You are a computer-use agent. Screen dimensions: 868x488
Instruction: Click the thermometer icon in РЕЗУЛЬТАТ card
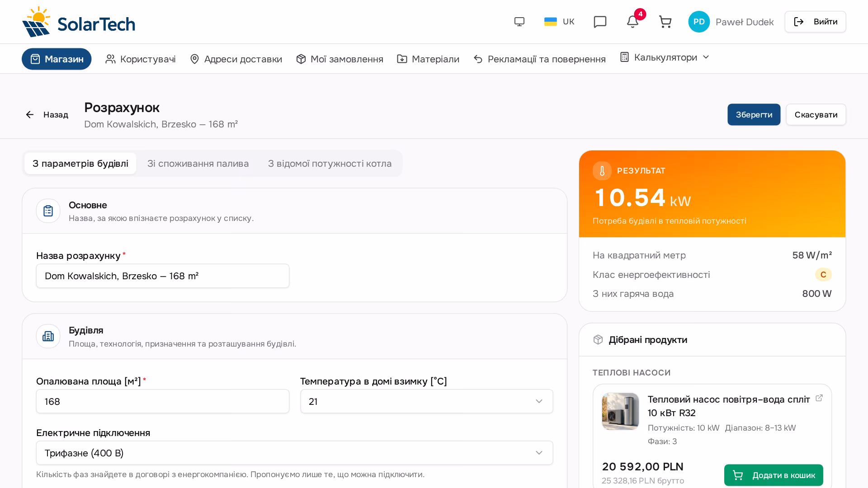(x=602, y=171)
